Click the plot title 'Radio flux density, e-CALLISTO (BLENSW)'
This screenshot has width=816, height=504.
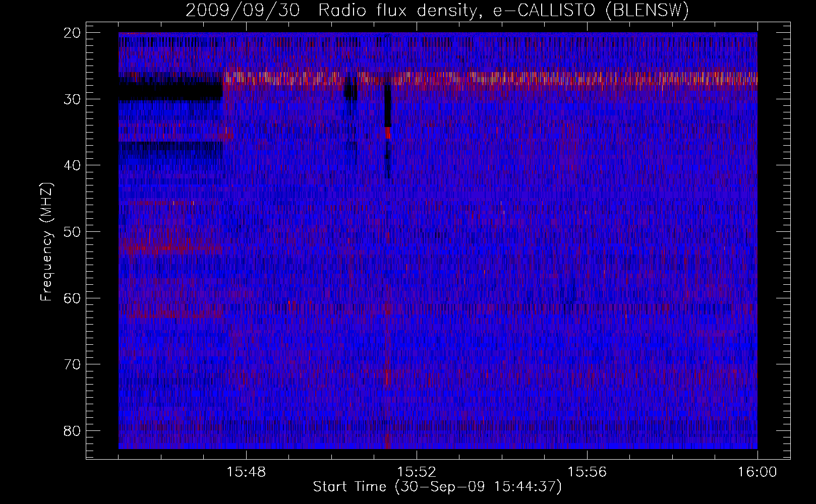coord(503,10)
